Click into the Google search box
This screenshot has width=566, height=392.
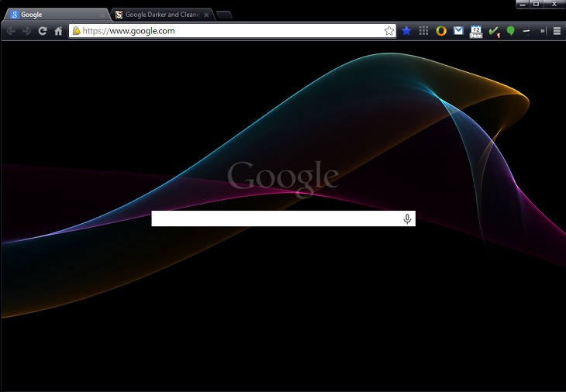283,218
